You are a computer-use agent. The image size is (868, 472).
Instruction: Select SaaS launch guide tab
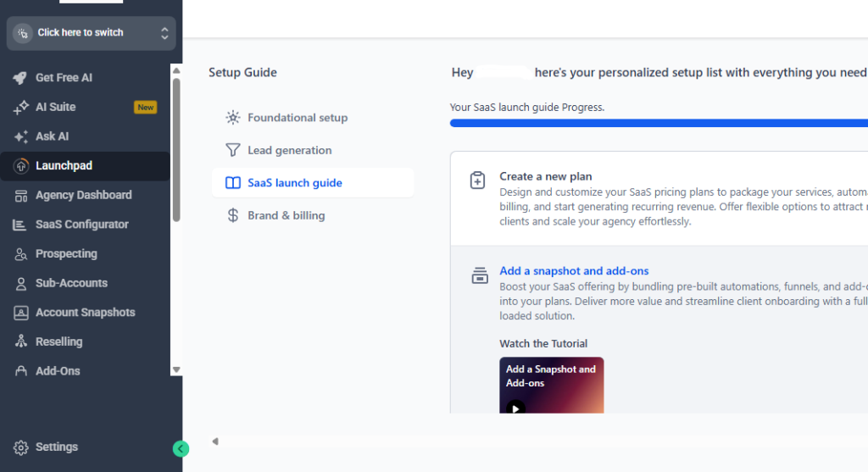[x=313, y=182]
